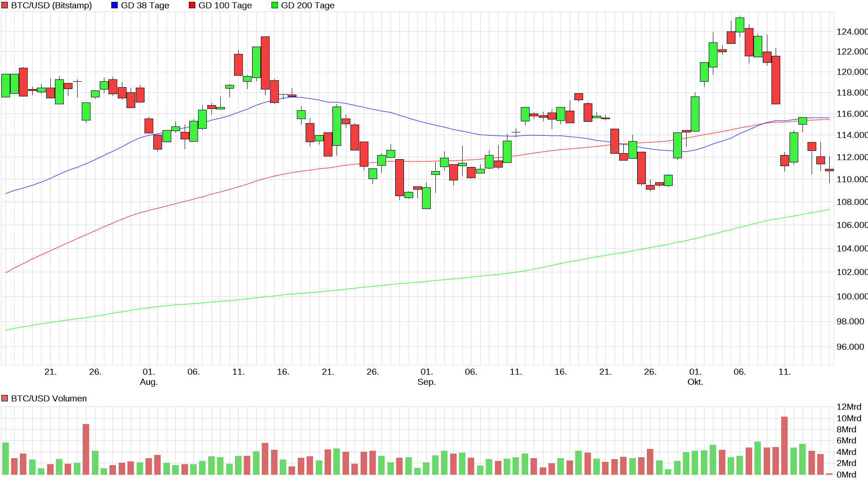868x484 pixels.
Task: Click the blue GD 38 Tage legend swatch
Action: (115, 6)
